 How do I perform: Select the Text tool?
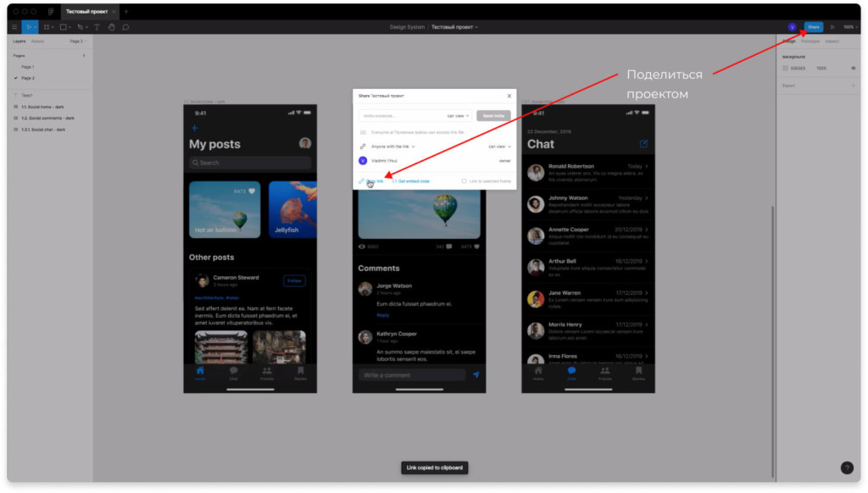97,27
